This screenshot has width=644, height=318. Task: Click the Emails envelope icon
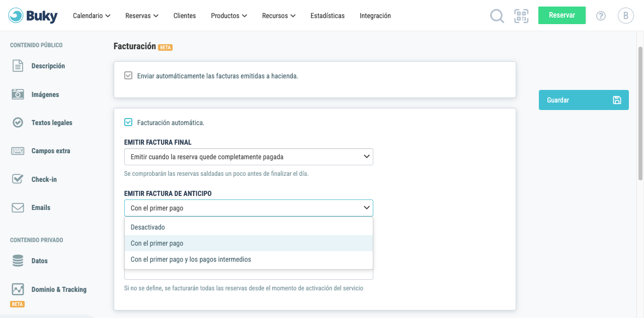click(x=18, y=207)
